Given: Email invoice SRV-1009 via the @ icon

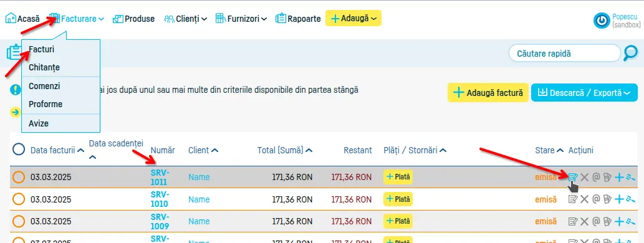Looking at the screenshot, I should pos(596,222).
